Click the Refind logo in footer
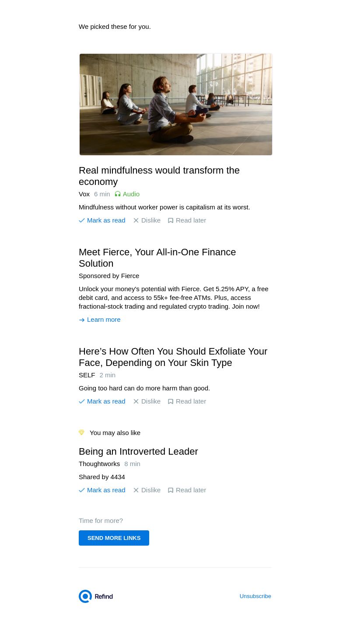Screen dimensions: 350x644 (96, 596)
